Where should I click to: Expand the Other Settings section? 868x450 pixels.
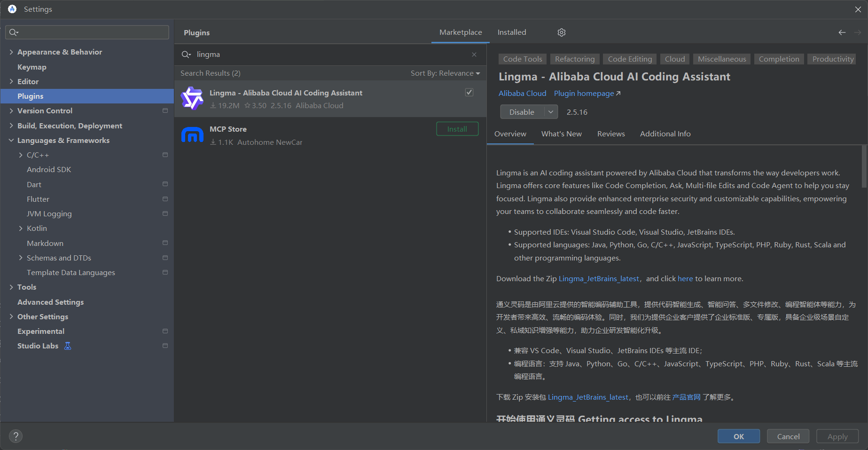coord(11,317)
